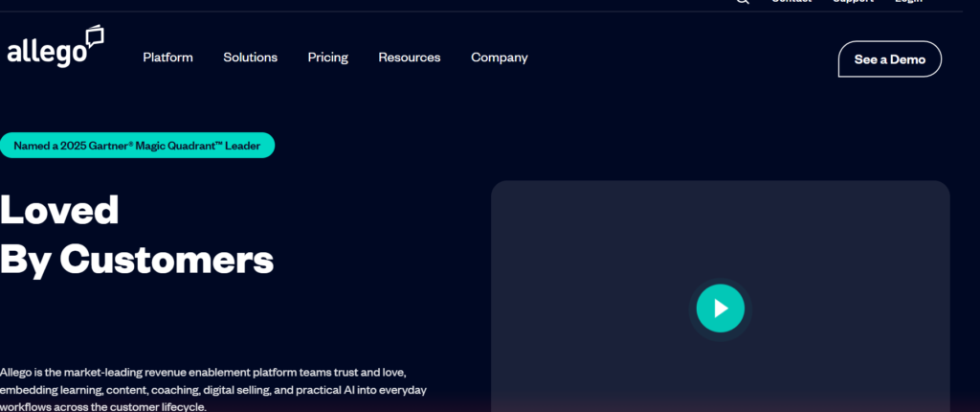Click the paragraph line starting with embedding learning
Screen dimensions: 980x412
(x=212, y=390)
